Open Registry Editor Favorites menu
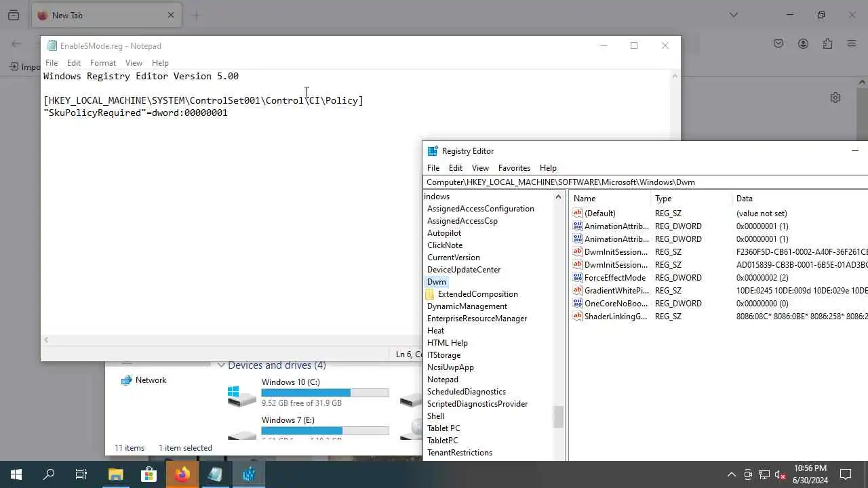 pyautogui.click(x=514, y=168)
